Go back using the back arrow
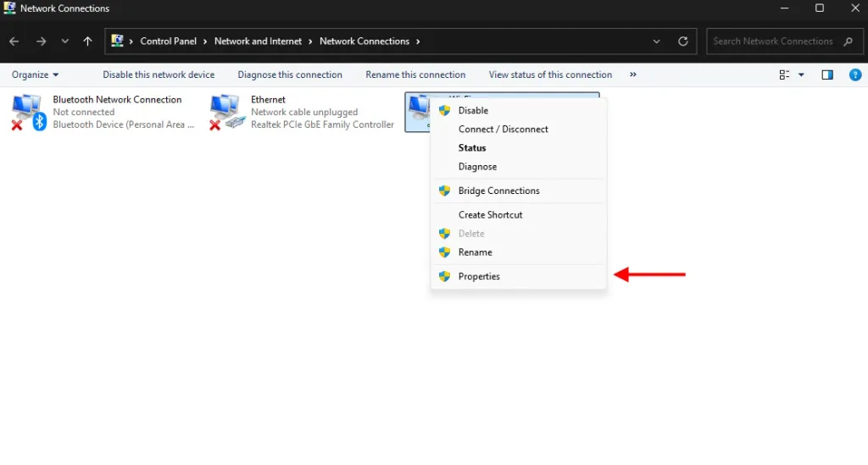Viewport: 868px width, 465px height. coord(14,42)
